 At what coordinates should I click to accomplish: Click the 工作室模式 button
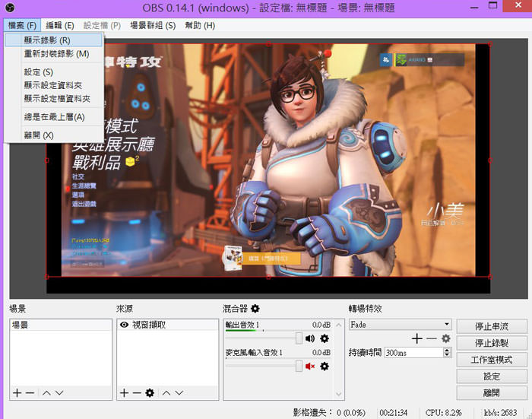pyautogui.click(x=492, y=360)
